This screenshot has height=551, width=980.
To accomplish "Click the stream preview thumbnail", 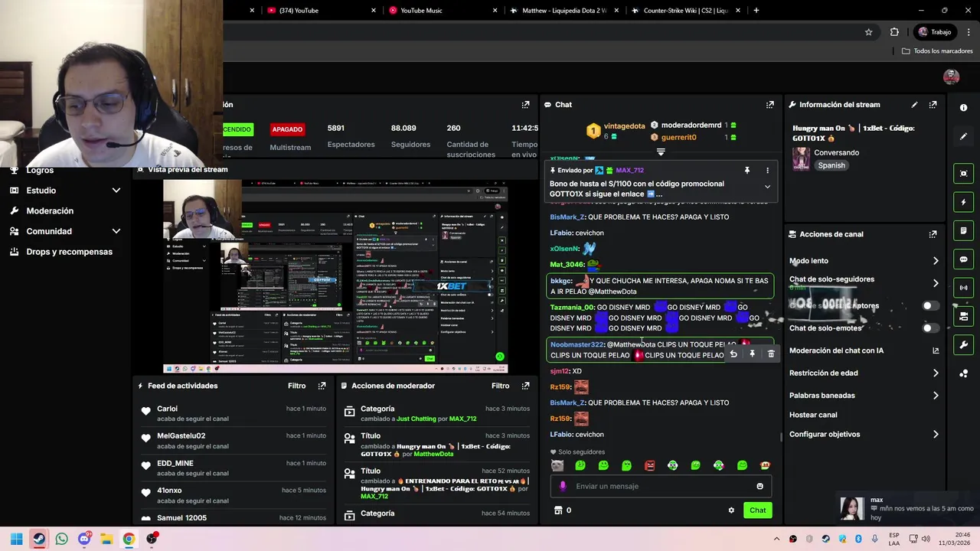I will [x=335, y=277].
